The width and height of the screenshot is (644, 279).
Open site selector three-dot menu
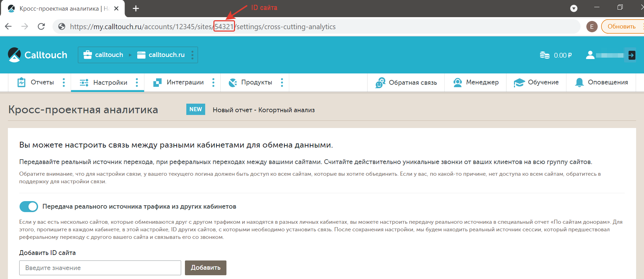coord(192,55)
